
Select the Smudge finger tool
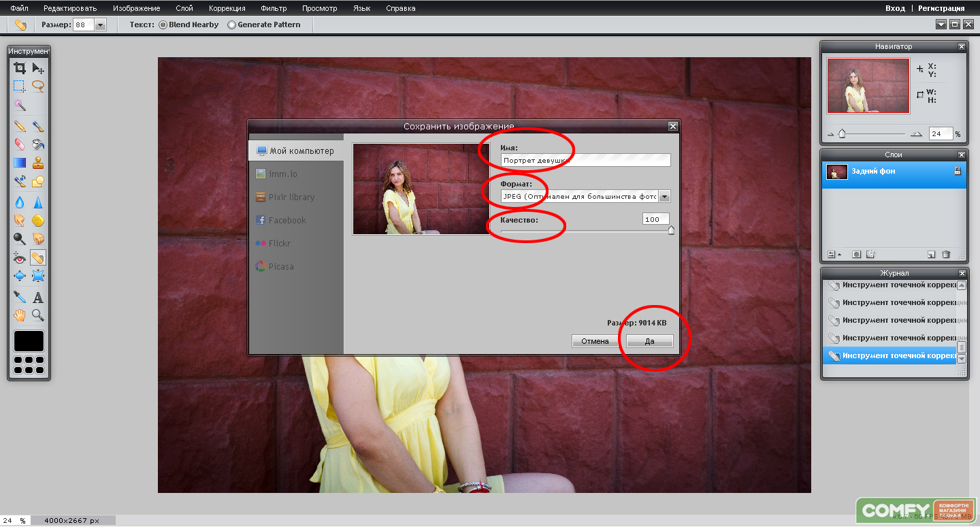click(20, 221)
